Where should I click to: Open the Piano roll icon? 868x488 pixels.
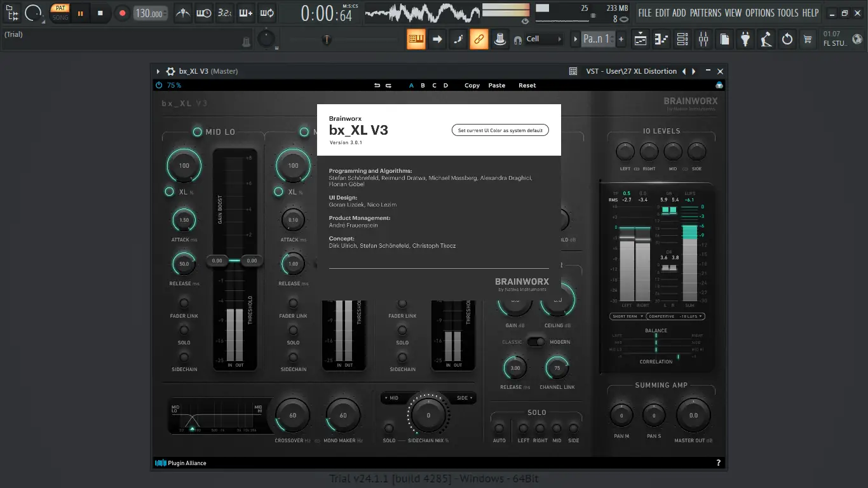(x=661, y=39)
